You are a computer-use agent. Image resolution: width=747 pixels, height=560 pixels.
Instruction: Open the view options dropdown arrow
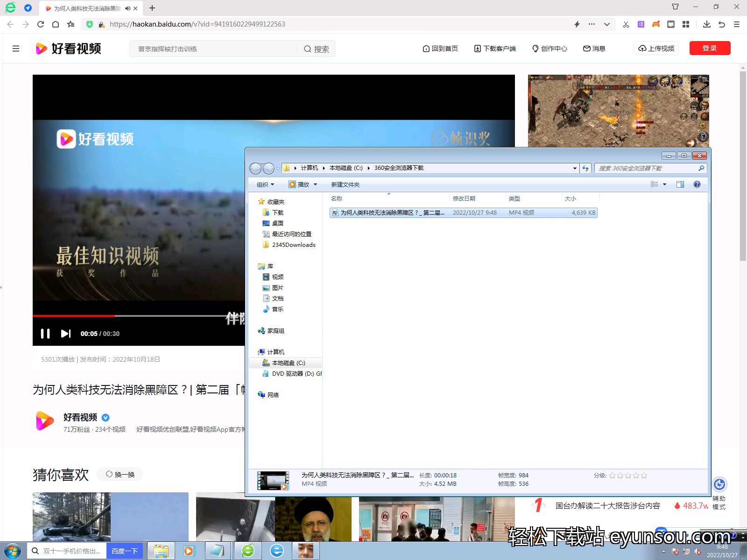[664, 184]
